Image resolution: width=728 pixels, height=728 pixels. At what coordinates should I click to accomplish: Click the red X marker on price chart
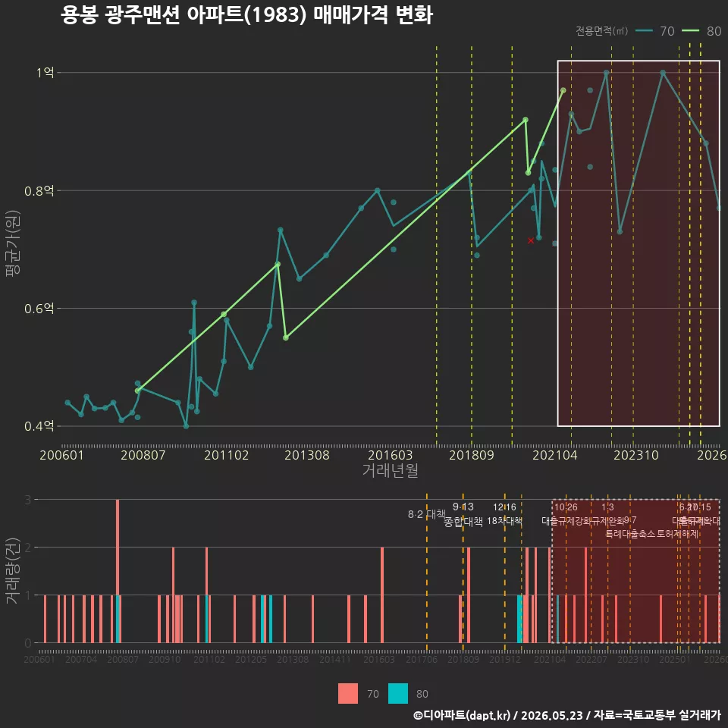[531, 240]
